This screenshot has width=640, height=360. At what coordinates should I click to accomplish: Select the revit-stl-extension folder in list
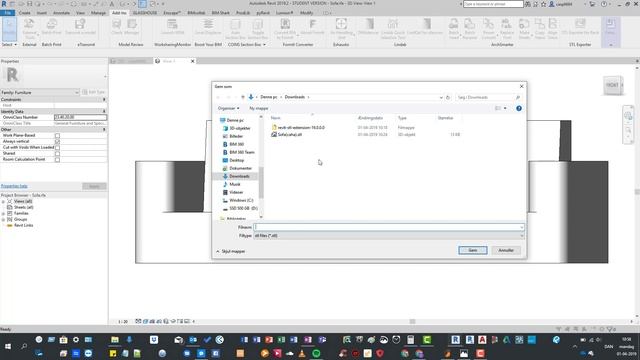click(301, 127)
